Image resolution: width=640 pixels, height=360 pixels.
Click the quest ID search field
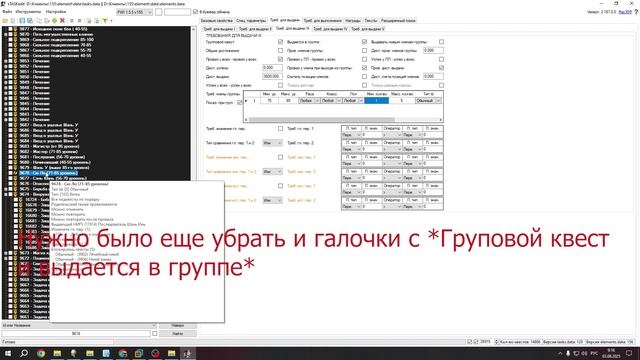click(76, 333)
